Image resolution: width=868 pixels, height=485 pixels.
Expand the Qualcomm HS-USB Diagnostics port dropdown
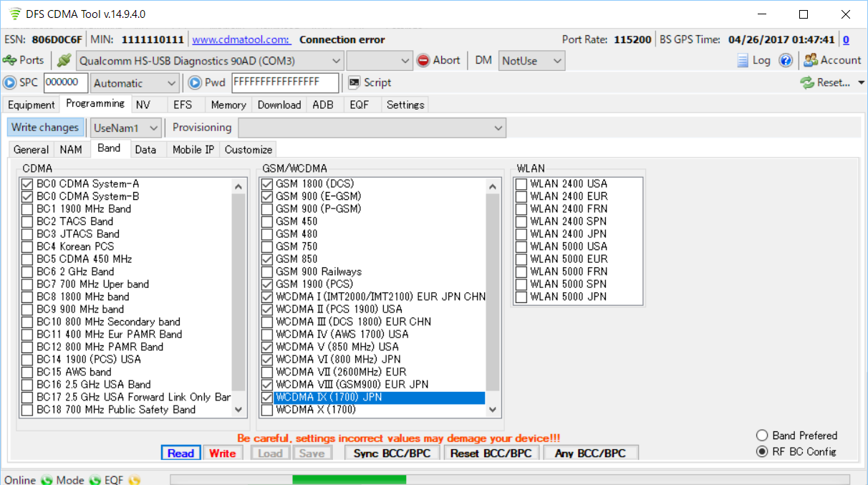point(334,61)
